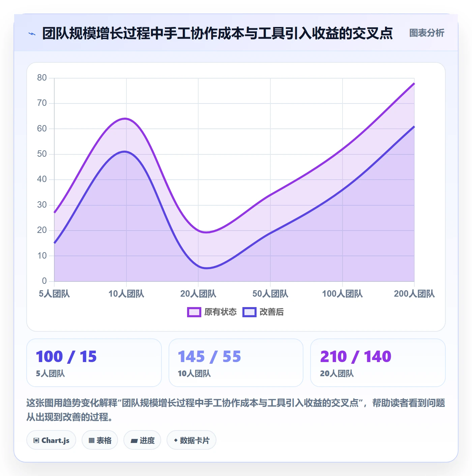Click the y-axis value 0
Screen dimensions: 472x476
pyautogui.click(x=44, y=281)
